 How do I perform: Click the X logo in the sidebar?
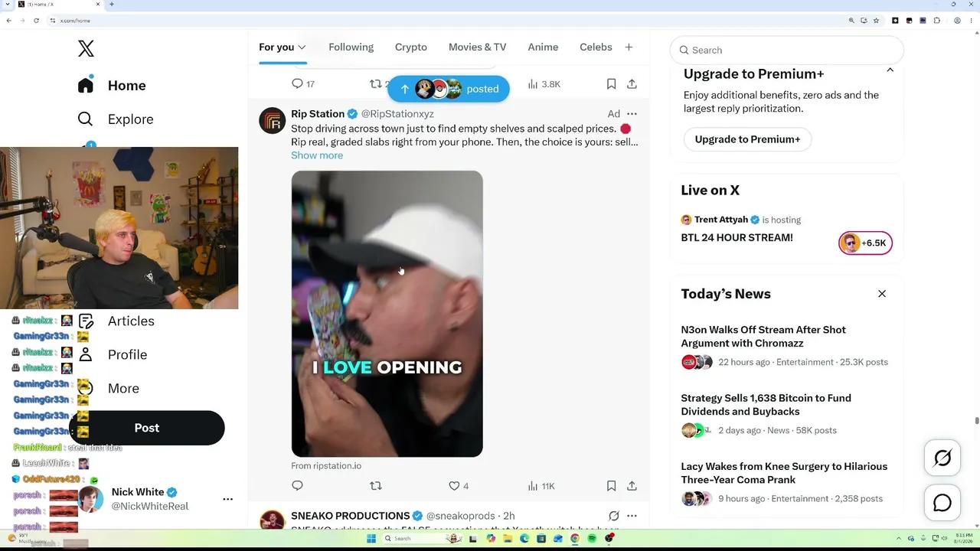coord(86,48)
